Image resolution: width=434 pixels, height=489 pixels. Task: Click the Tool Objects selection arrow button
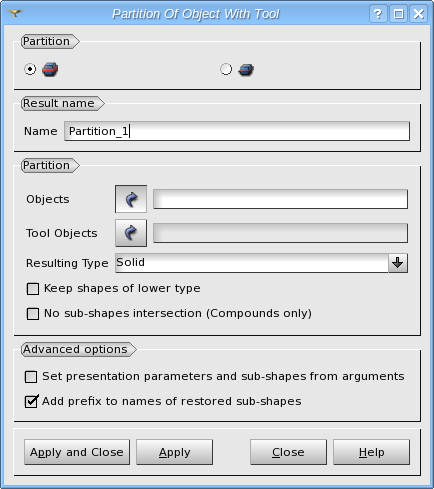[131, 233]
